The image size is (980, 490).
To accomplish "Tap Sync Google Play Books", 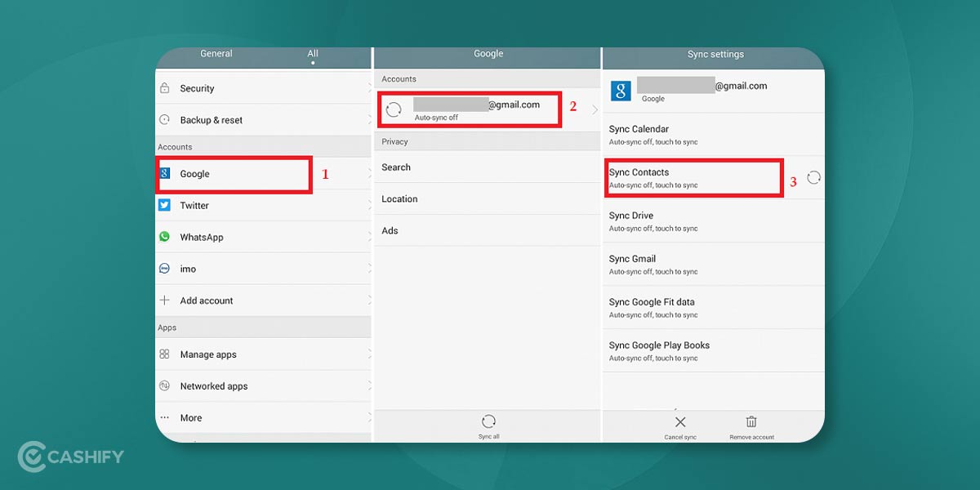I will (x=713, y=351).
